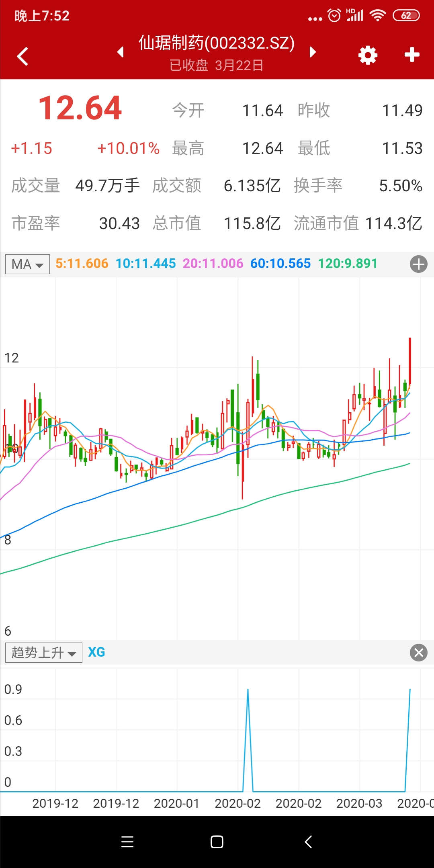Tap the XG indicator label
Viewport: 434px width, 868px height.
[x=96, y=652]
